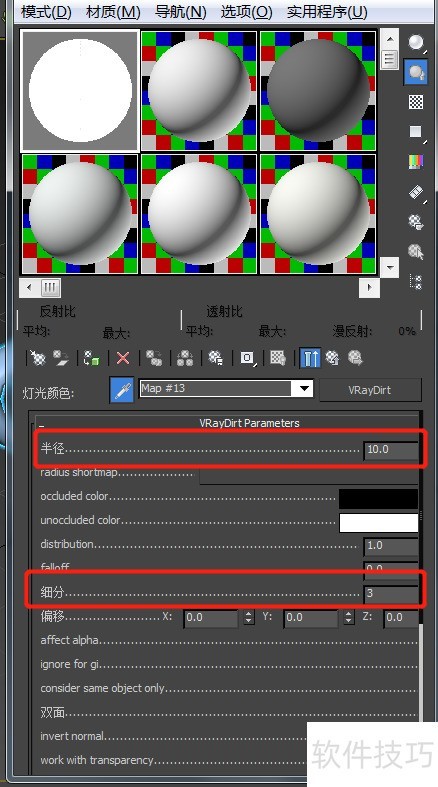Click sample slots scroll right arrow
The height and width of the screenshot is (787, 438).
[x=369, y=288]
